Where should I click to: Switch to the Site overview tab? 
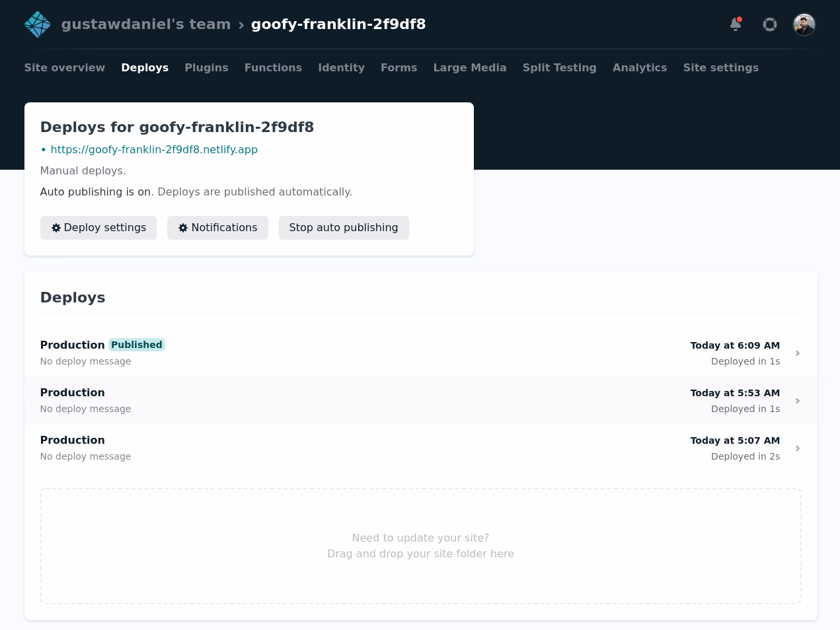tap(65, 67)
